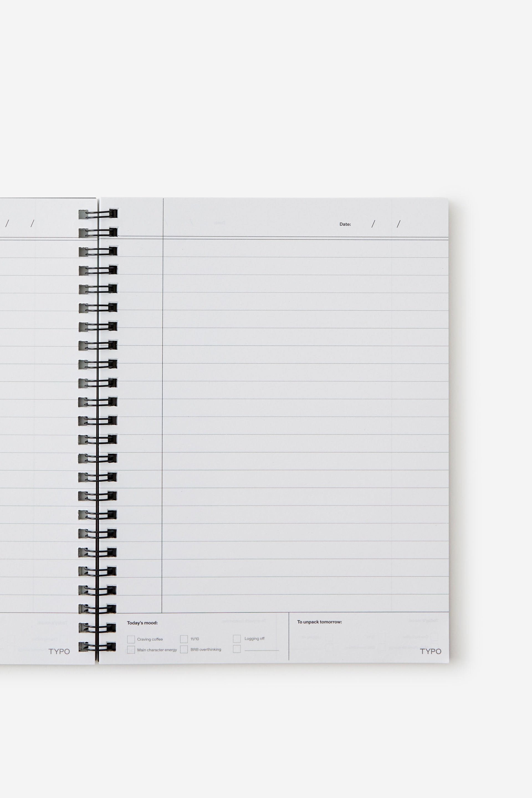
Task: Click the blank line beside the empty checkbox
Action: [x=262, y=650]
